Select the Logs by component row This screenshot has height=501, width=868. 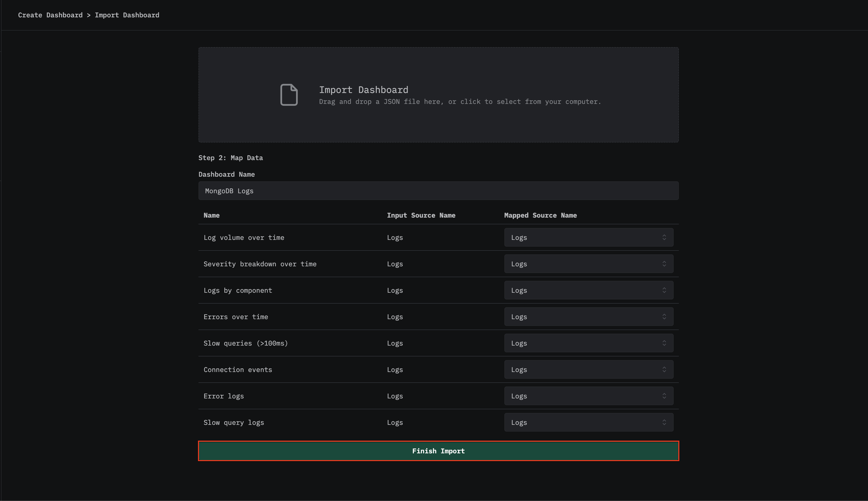238,290
